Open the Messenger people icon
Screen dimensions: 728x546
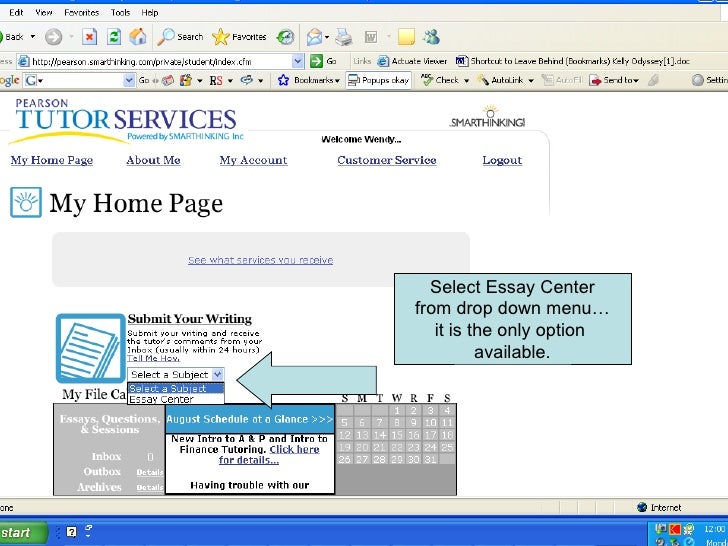[x=431, y=37]
